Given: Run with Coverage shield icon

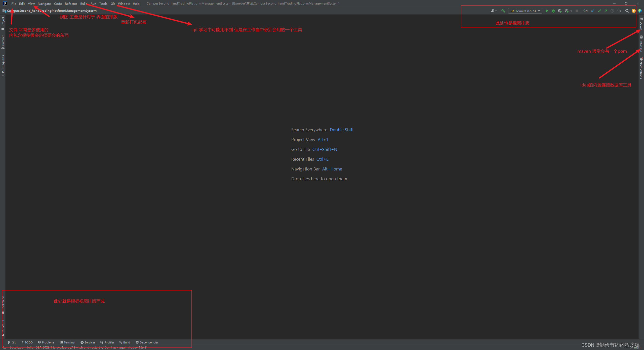Looking at the screenshot, I should 560,11.
